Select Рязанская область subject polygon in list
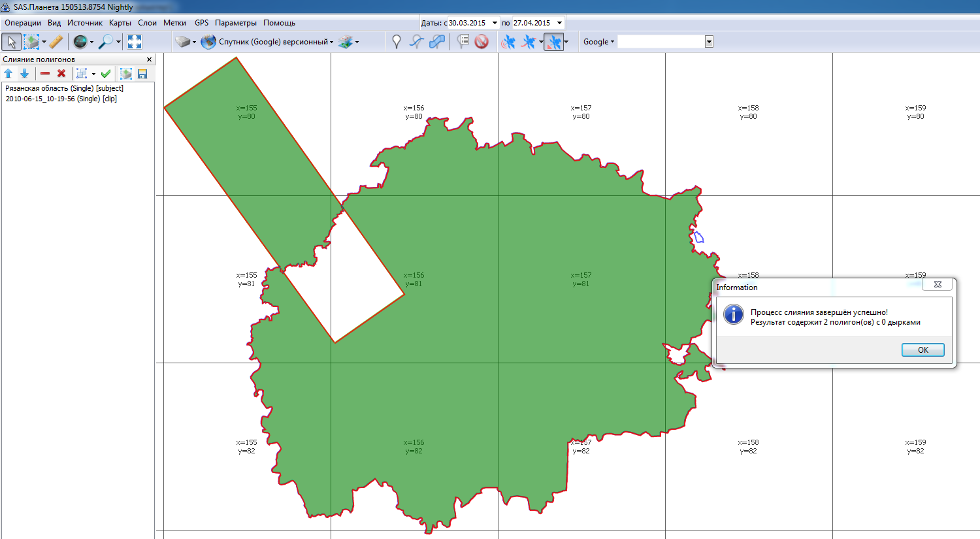The width and height of the screenshot is (980, 539). 64,88
